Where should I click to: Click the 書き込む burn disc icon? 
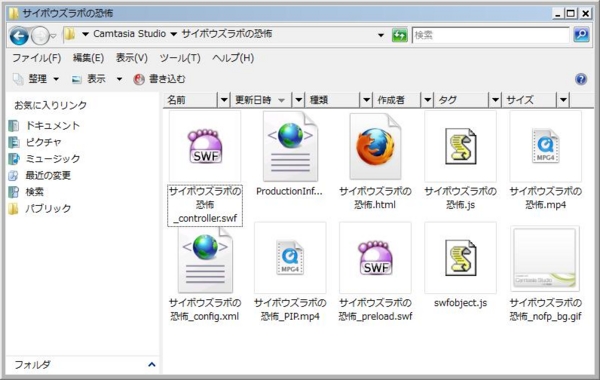click(139, 79)
